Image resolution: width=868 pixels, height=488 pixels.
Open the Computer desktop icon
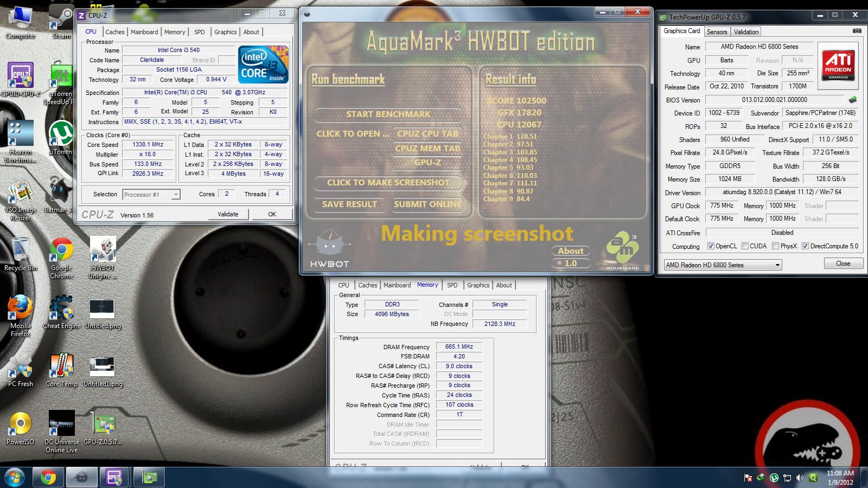pyautogui.click(x=21, y=22)
